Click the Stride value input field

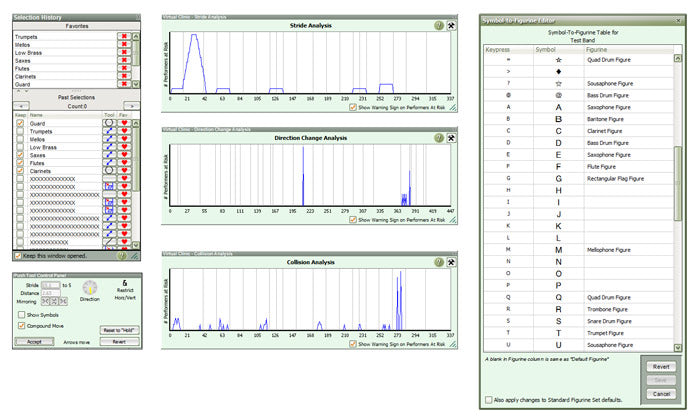49,284
